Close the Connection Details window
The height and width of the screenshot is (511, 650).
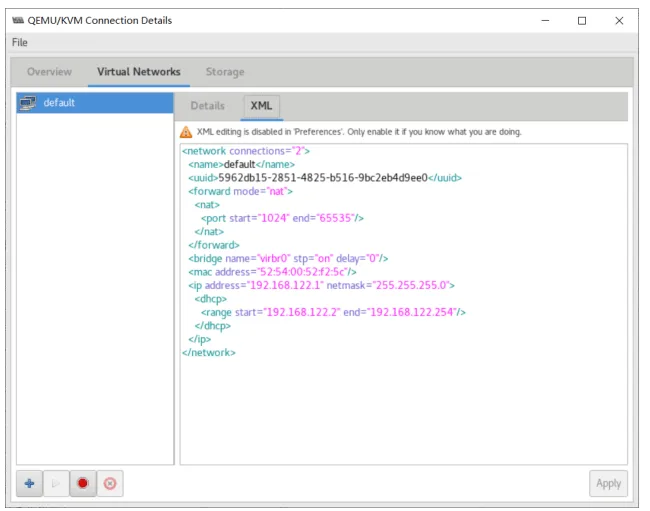619,21
